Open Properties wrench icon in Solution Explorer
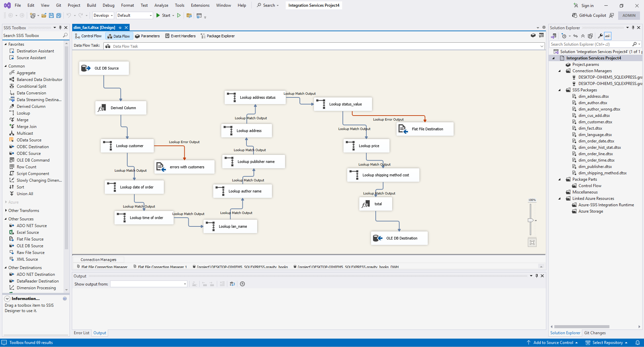 tap(600, 36)
